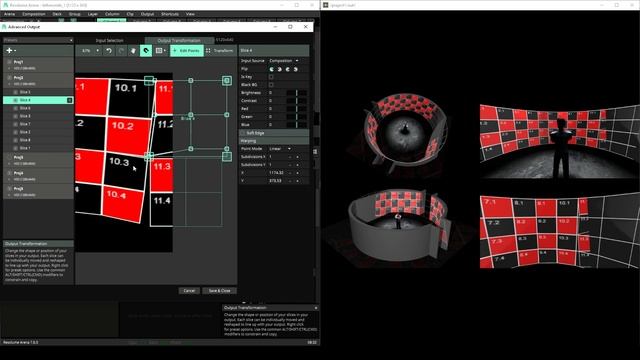Open the Output menu
640x360 pixels.
point(147,14)
